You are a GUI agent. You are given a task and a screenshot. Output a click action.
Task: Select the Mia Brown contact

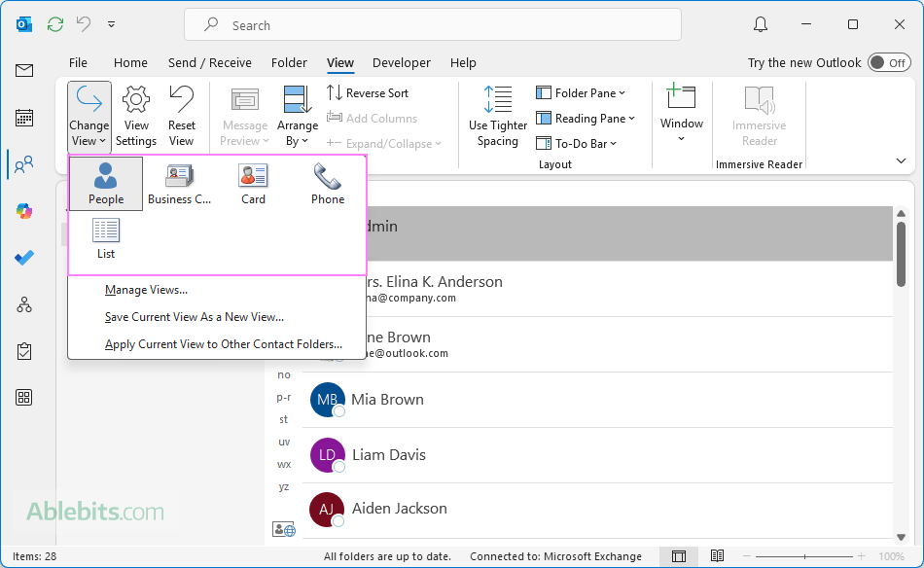pyautogui.click(x=597, y=400)
